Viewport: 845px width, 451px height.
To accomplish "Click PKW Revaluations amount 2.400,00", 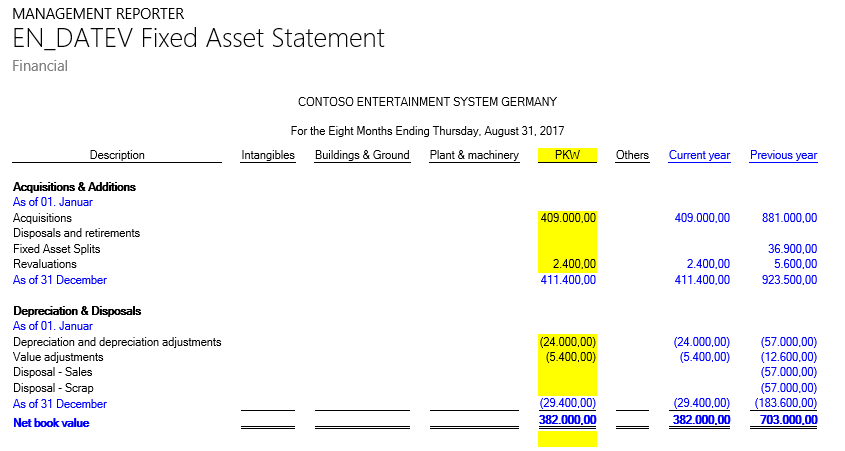I will tap(574, 264).
